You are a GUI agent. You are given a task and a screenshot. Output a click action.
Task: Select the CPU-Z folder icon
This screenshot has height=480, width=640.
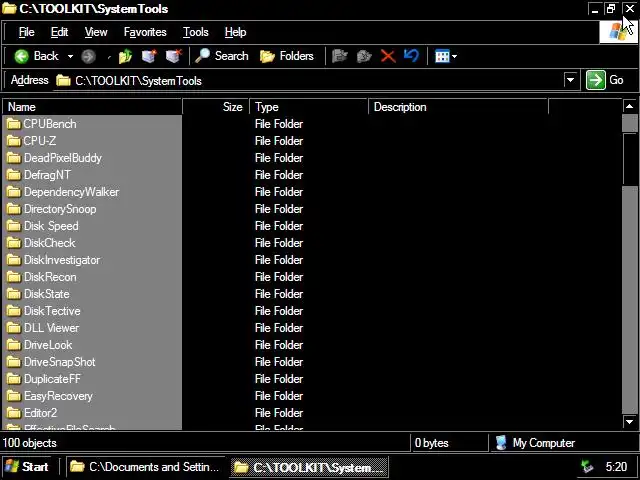[x=13, y=141]
